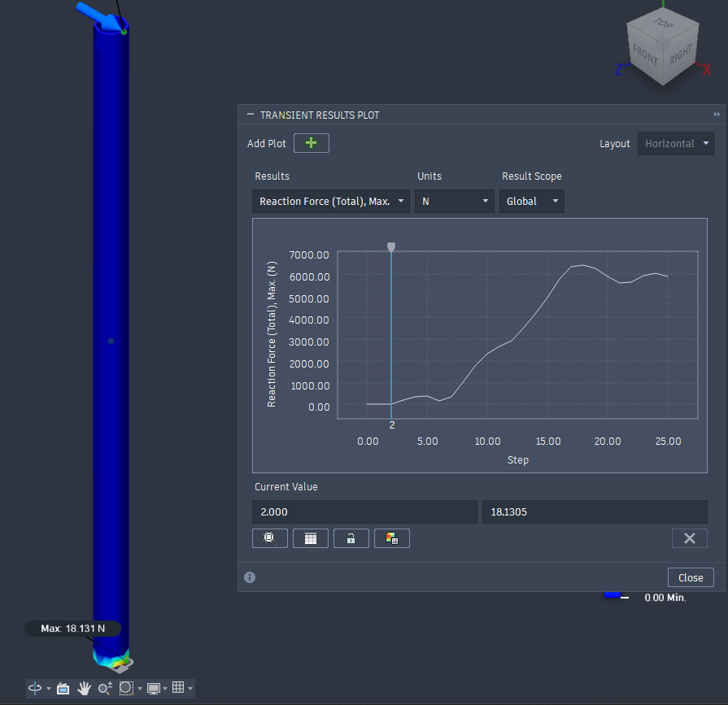Image resolution: width=728 pixels, height=705 pixels.
Task: Select the Pan hand tool
Action: tap(84, 688)
